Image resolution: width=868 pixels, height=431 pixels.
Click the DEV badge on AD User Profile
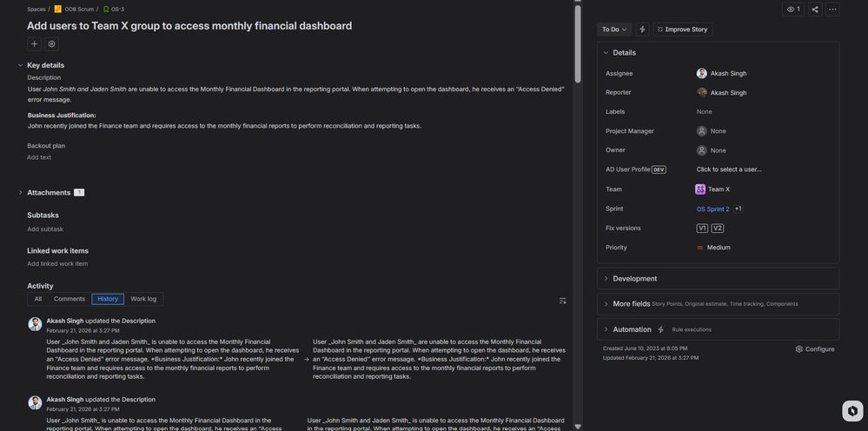coord(659,169)
